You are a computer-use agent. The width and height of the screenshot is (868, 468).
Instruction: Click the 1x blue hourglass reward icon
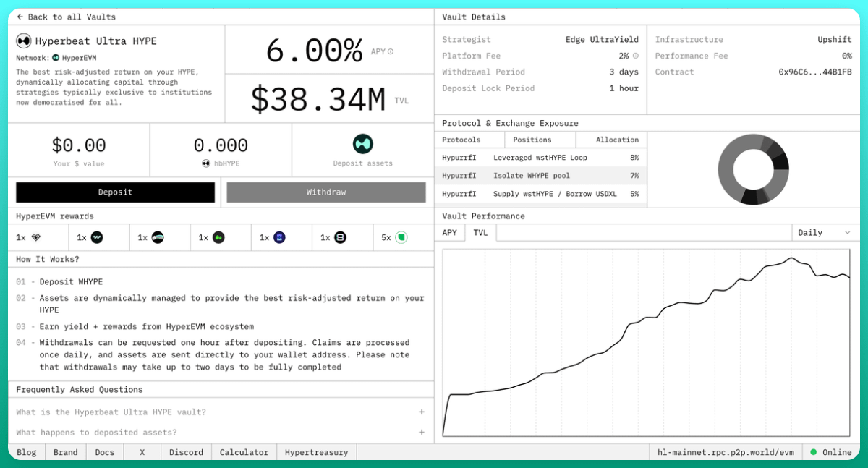click(x=279, y=237)
